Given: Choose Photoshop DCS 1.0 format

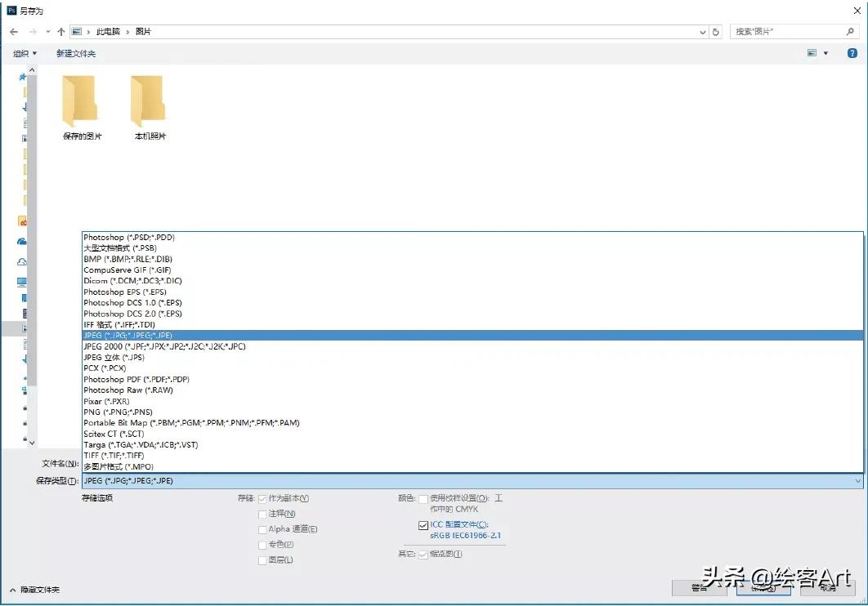Looking at the screenshot, I should pos(472,302).
